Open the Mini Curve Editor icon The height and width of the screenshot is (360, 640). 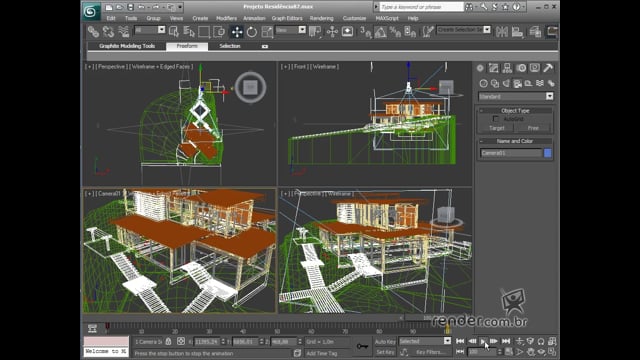point(92,328)
